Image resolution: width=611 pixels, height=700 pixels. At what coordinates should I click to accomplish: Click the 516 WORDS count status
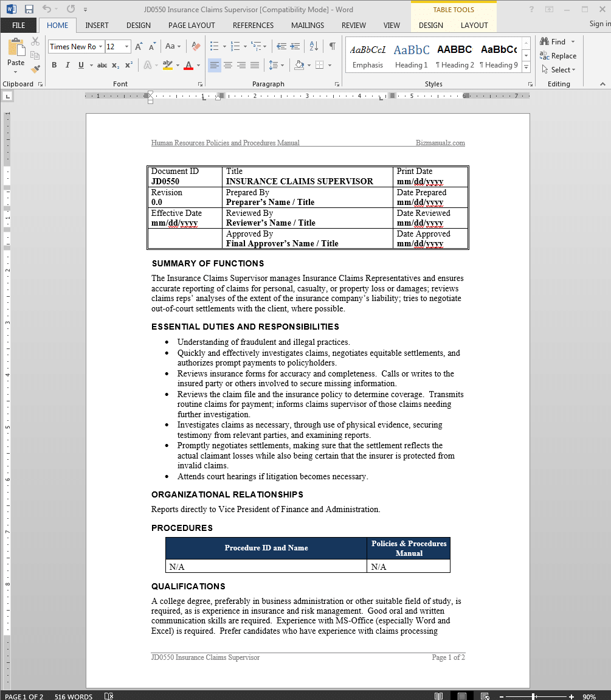(74, 696)
